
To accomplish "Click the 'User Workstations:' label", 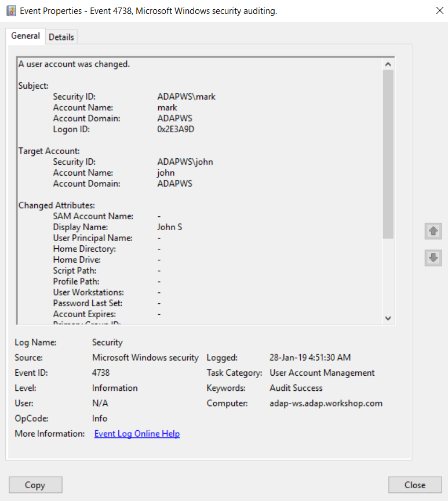I will coord(89,292).
